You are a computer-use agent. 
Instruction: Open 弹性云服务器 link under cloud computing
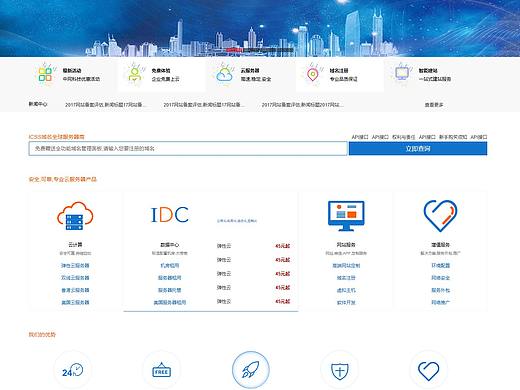click(x=75, y=265)
